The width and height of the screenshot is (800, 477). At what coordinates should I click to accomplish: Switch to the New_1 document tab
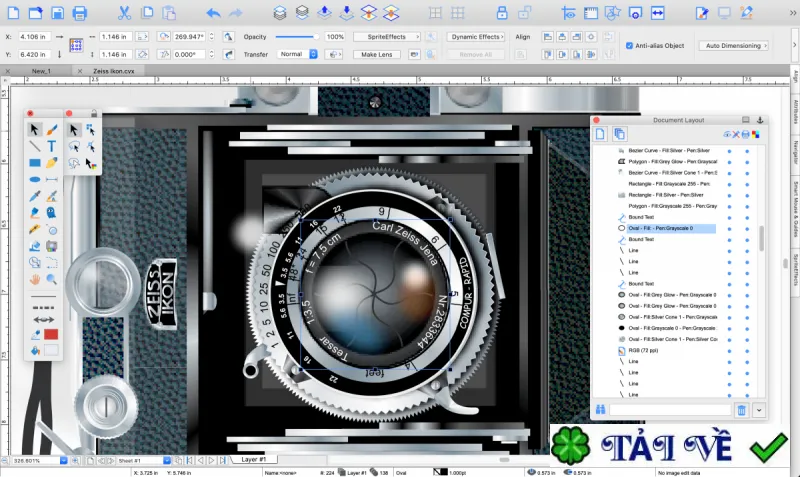pos(41,71)
